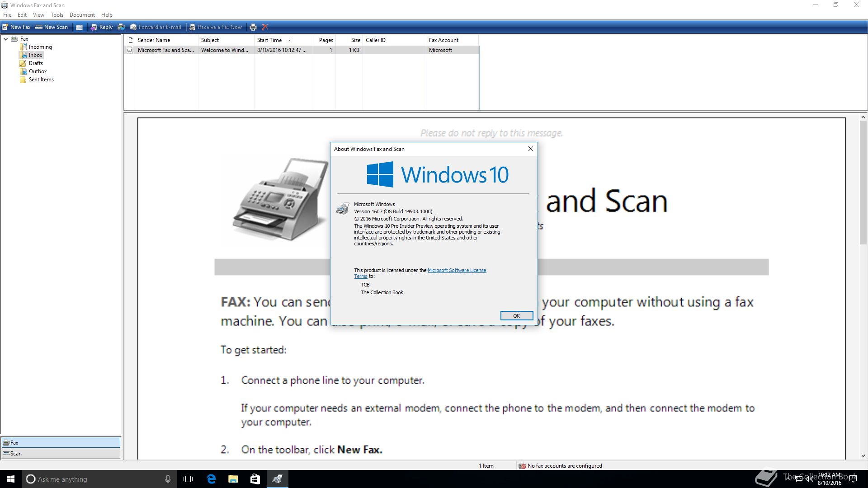
Task: Click the Reply toolbar button
Action: pyautogui.click(x=101, y=27)
